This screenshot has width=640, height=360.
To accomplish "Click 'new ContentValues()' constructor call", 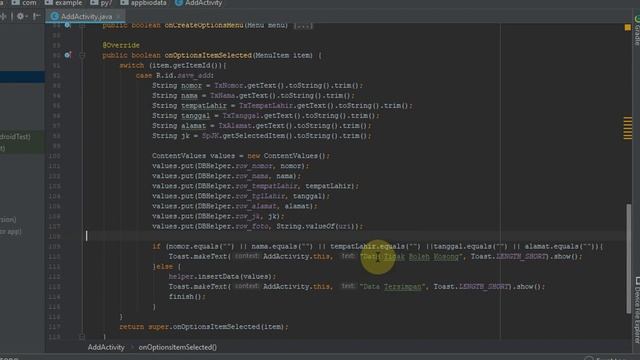I will 287,156.
